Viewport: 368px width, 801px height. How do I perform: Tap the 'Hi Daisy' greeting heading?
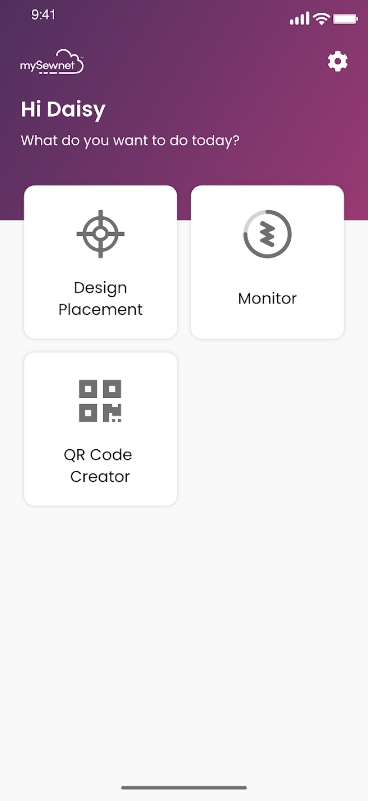tap(63, 110)
